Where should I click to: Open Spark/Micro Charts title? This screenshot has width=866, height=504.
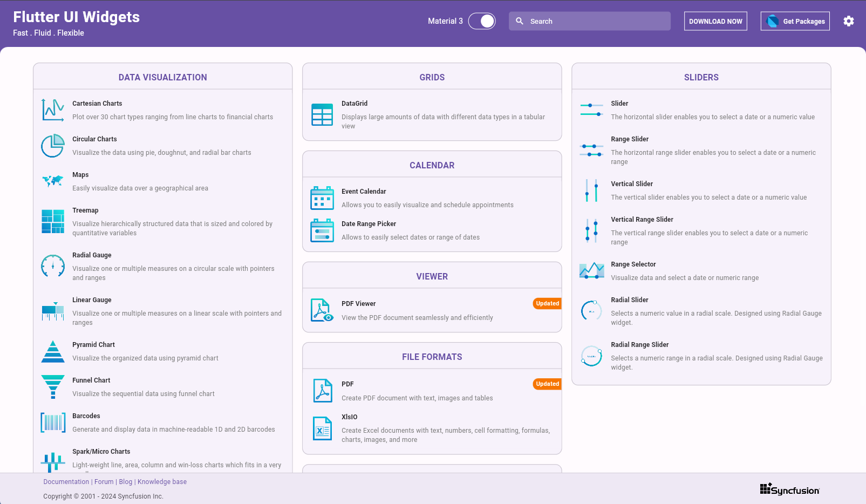(101, 452)
